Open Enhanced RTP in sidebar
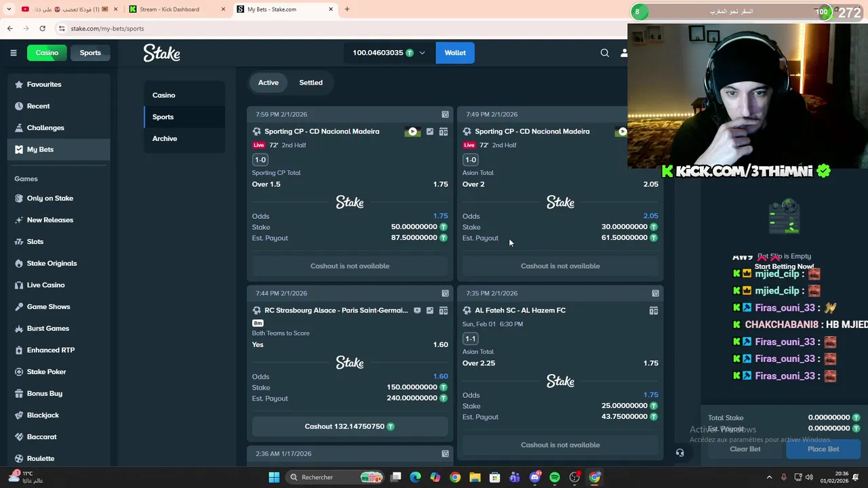The image size is (868, 488). [x=58, y=350]
